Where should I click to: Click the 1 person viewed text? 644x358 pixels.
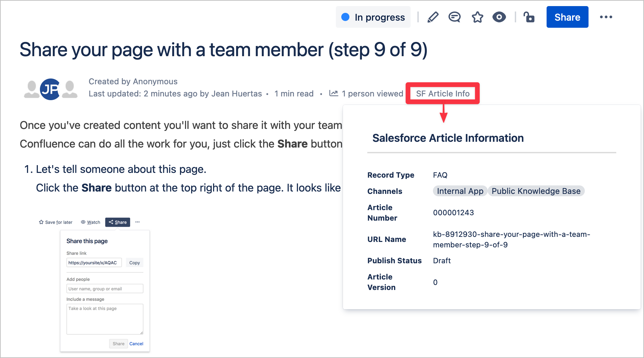click(x=372, y=94)
